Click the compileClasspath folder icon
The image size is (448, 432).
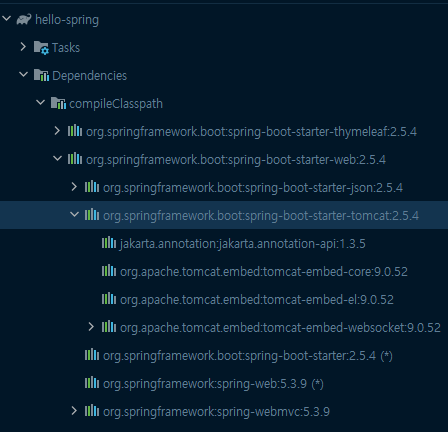58,103
